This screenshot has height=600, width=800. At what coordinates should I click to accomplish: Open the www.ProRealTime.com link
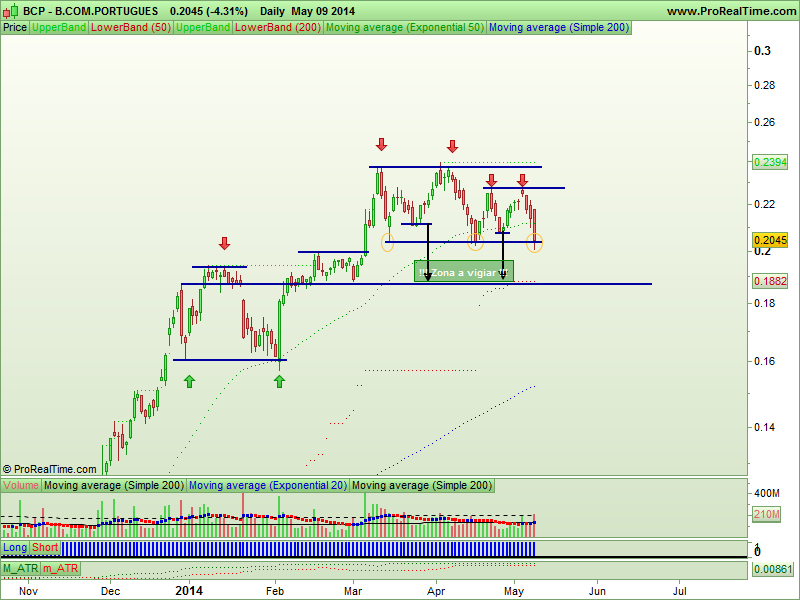(731, 11)
